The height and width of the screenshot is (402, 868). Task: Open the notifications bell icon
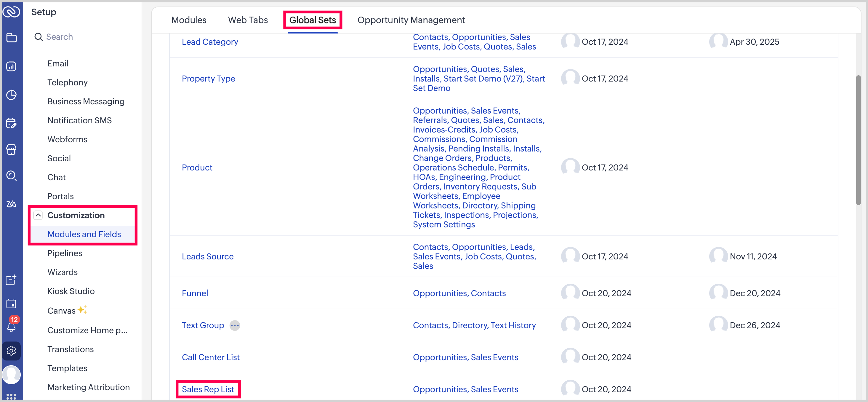[12, 326]
